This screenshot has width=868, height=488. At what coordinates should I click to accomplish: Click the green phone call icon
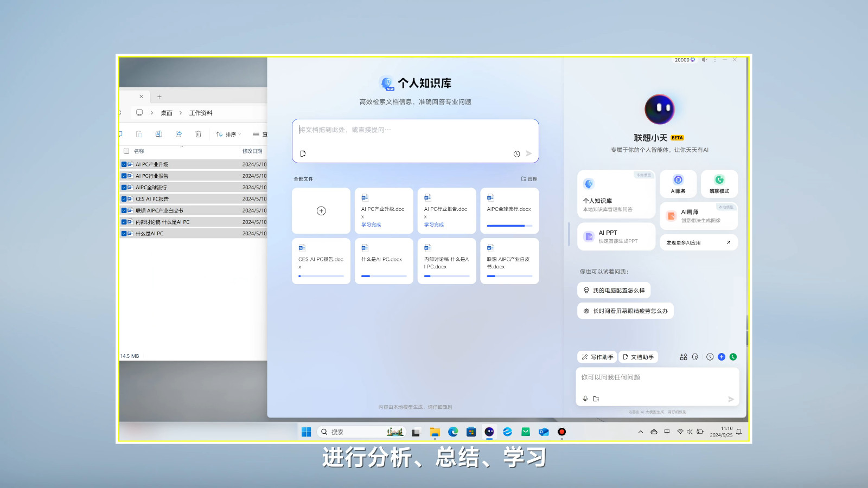(733, 357)
